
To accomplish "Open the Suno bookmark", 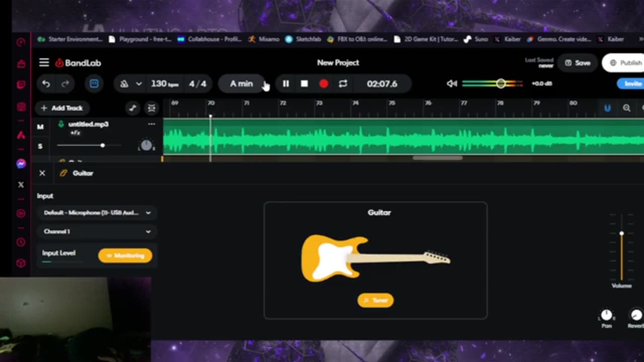I will coord(476,39).
